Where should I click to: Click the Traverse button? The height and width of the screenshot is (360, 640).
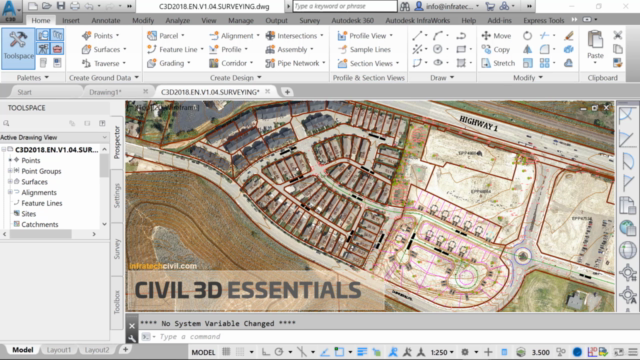click(x=104, y=63)
